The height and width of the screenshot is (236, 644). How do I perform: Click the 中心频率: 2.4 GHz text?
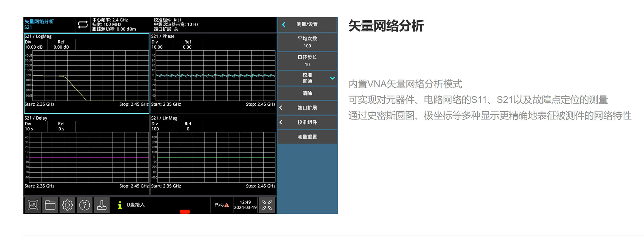(110, 20)
